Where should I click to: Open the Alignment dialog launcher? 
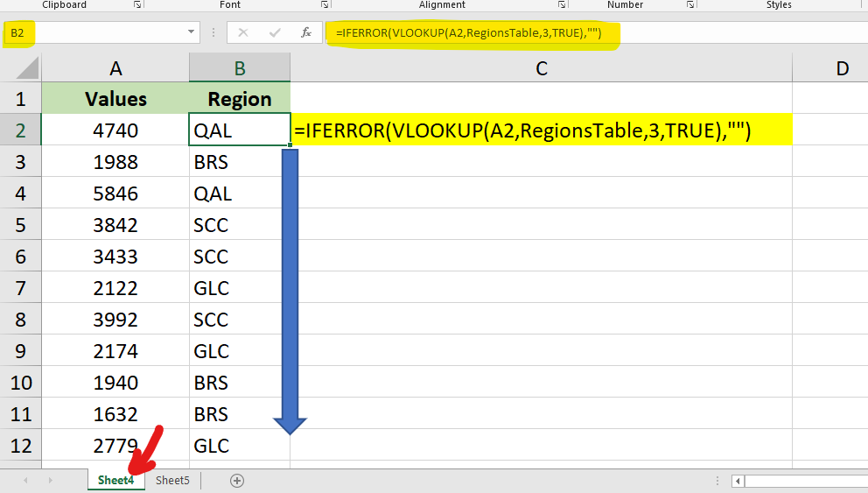point(562,4)
